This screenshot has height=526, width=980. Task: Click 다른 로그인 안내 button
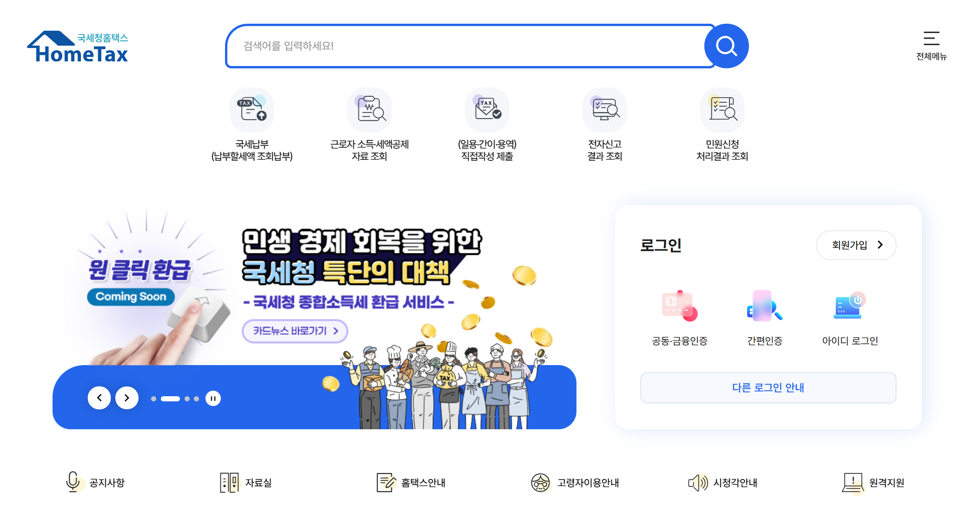click(x=768, y=388)
